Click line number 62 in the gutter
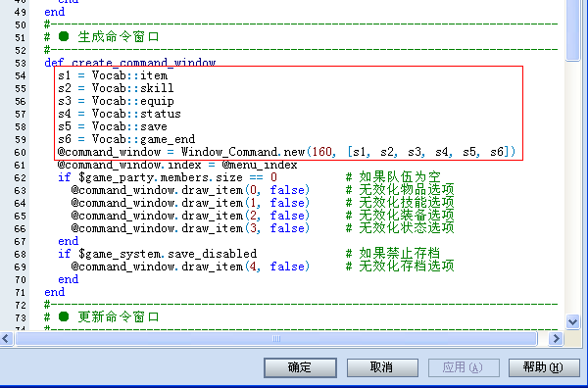The height and width of the screenshot is (388, 588). click(x=21, y=178)
